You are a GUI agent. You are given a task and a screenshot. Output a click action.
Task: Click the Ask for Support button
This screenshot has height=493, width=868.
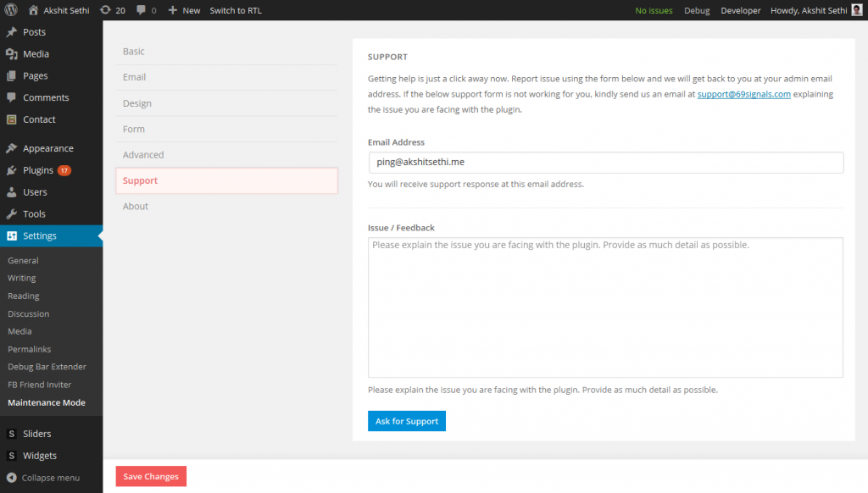click(x=407, y=421)
